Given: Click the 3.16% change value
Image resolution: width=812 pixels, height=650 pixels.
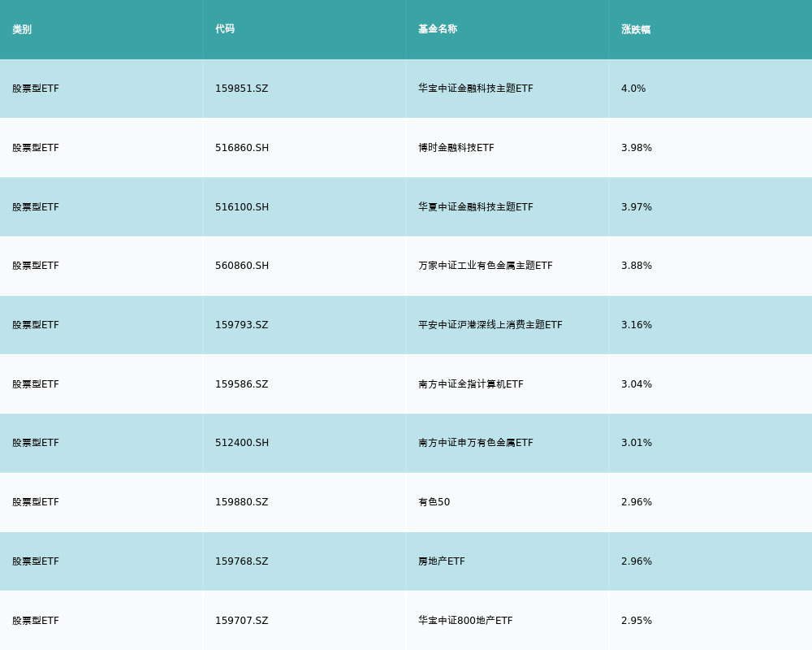Looking at the screenshot, I should pyautogui.click(x=637, y=325).
